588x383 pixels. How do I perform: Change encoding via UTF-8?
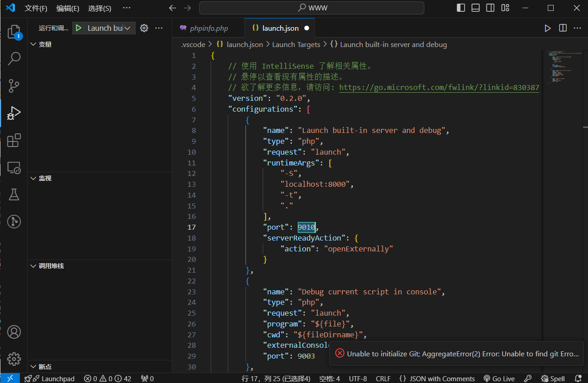[x=358, y=378]
